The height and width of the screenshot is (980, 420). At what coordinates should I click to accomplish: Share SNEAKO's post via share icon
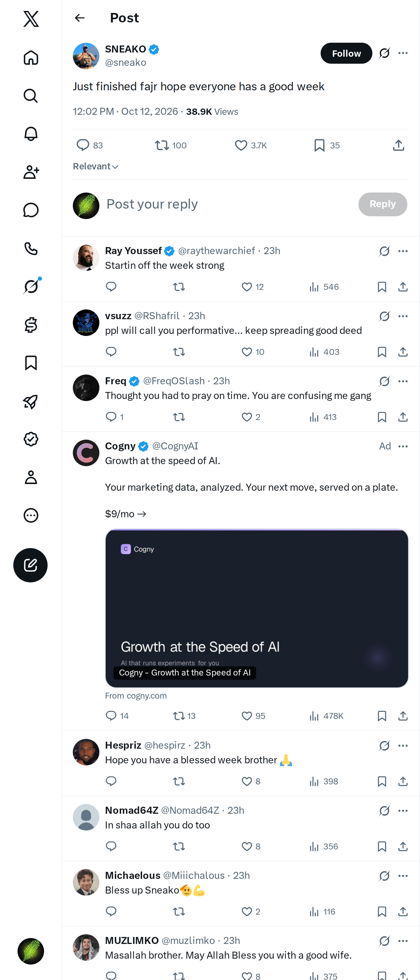pyautogui.click(x=398, y=145)
